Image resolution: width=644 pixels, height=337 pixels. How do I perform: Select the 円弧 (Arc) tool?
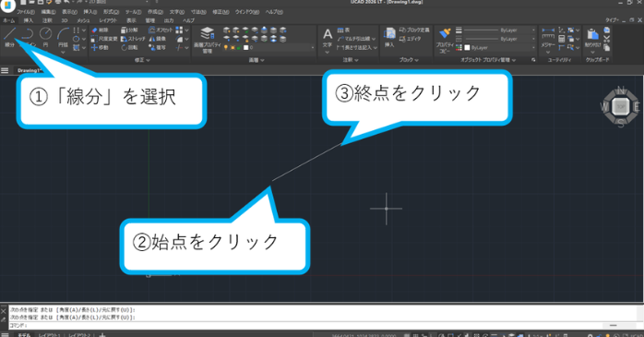[x=63, y=37]
